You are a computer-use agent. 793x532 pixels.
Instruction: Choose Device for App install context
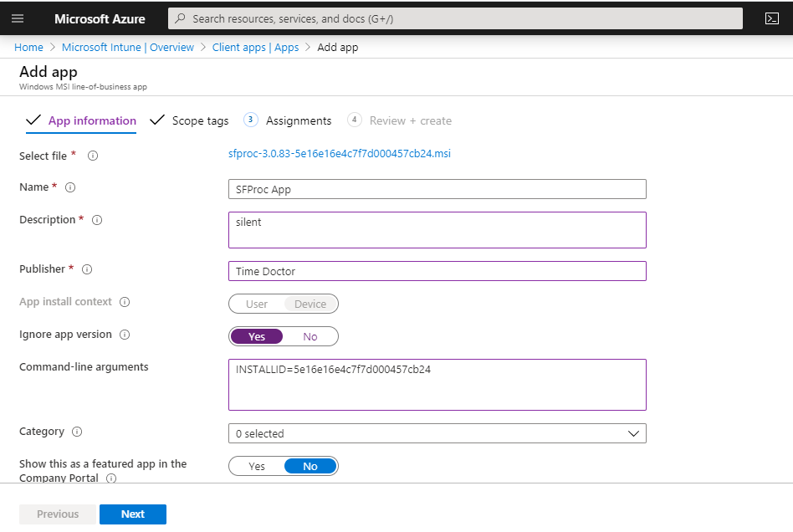click(310, 304)
